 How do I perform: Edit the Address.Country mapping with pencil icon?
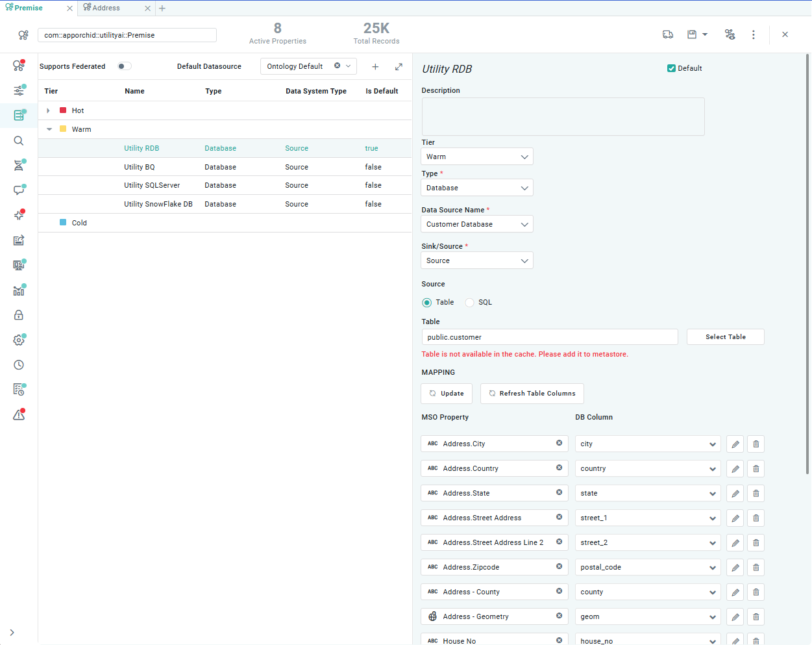735,469
